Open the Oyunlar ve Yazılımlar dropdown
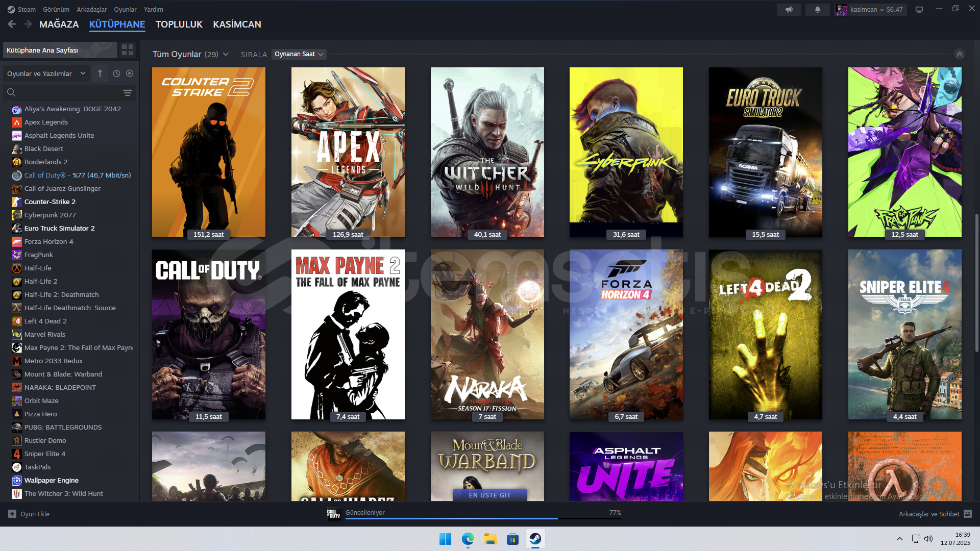This screenshot has height=551, width=980. (46, 73)
